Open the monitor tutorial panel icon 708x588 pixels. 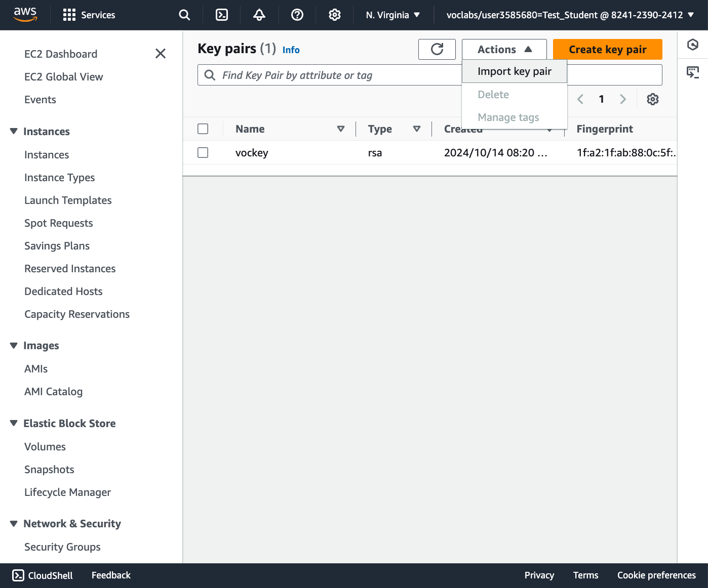[x=693, y=72]
